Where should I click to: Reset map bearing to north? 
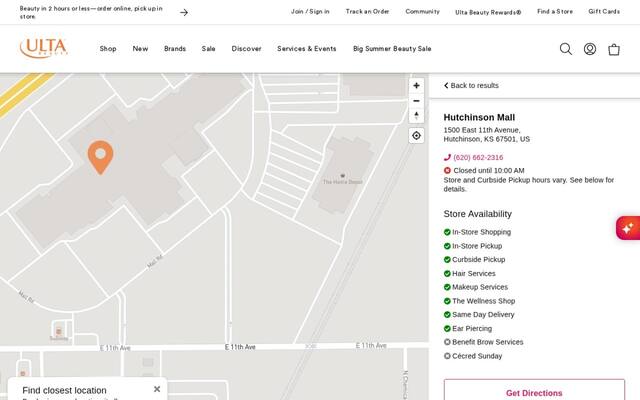coord(416,116)
